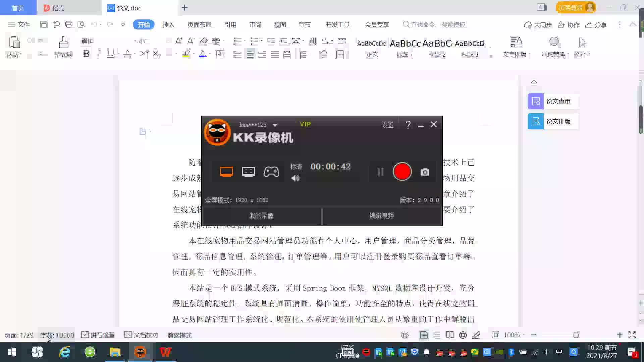Collapse the right side panel arrow
This screenshot has width=644, height=362.
[534, 82]
